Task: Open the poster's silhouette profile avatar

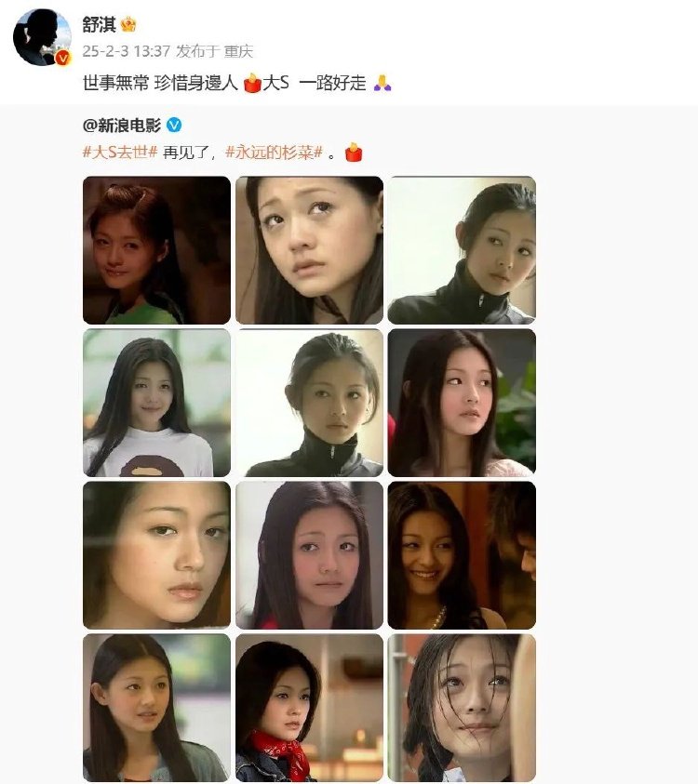Action: coord(42,37)
